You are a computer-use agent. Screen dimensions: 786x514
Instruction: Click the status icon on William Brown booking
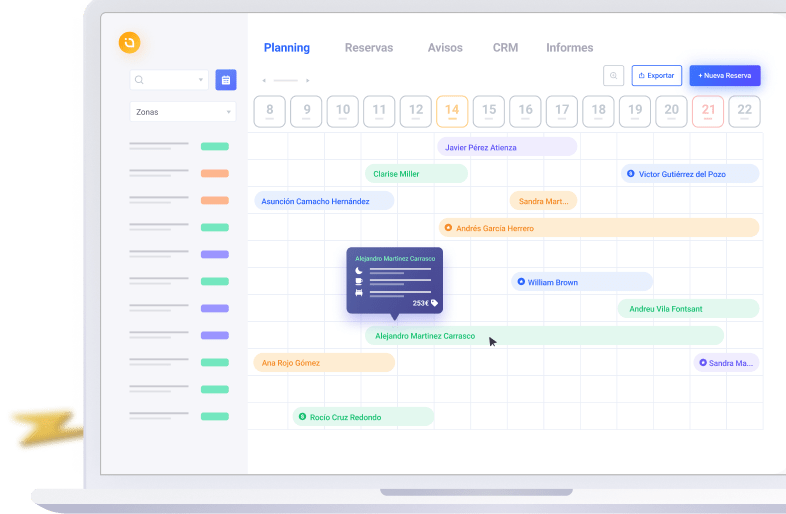[x=520, y=282]
